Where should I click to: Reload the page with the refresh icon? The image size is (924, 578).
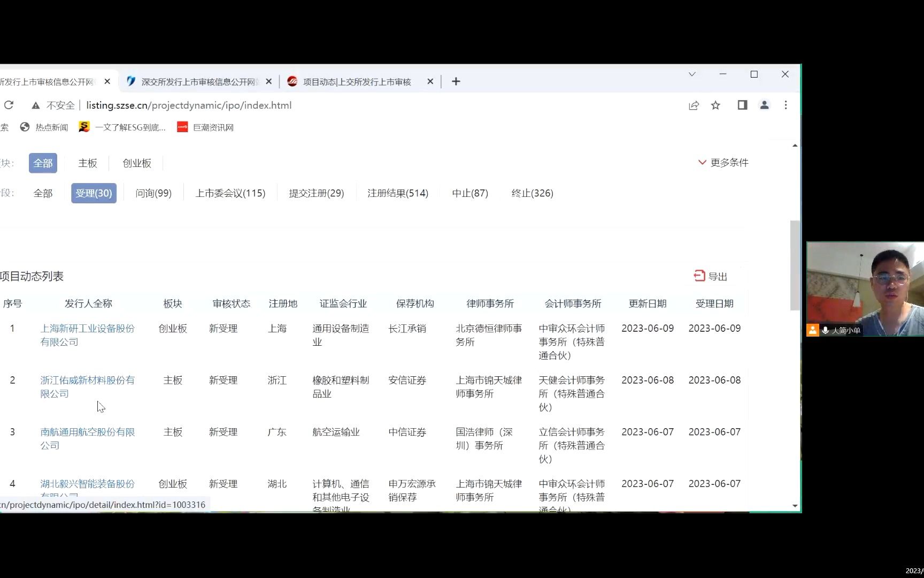[9, 105]
